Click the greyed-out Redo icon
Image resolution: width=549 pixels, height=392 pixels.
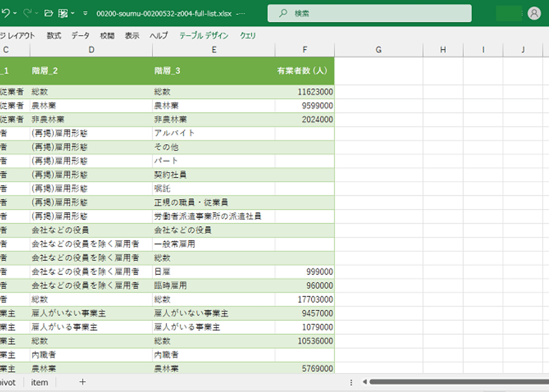(x=27, y=13)
